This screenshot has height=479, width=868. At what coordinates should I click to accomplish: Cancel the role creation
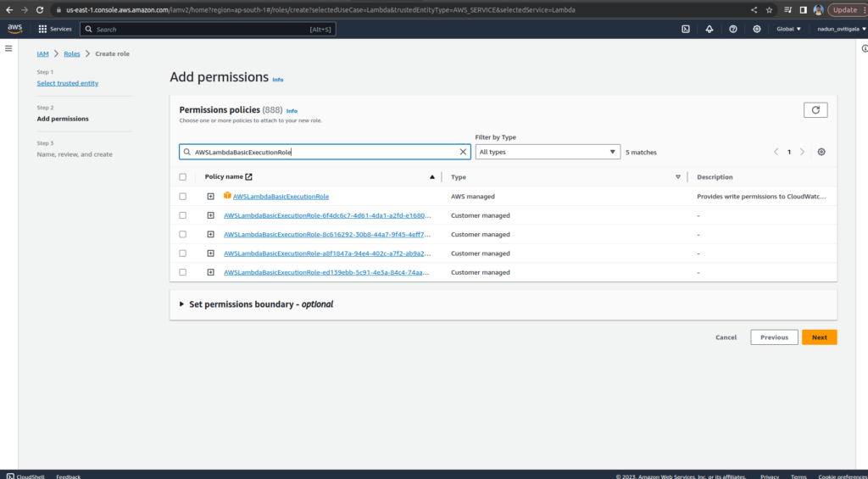(726, 337)
